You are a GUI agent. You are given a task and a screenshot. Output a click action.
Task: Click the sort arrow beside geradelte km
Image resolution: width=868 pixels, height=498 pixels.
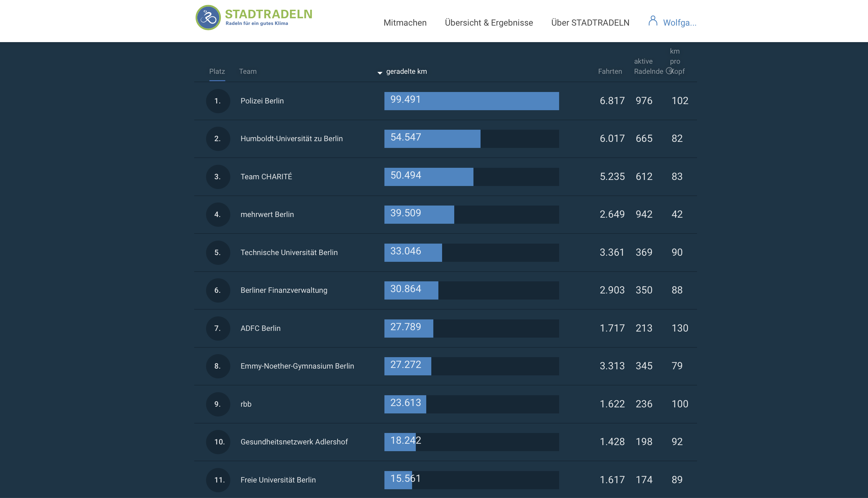click(x=380, y=73)
